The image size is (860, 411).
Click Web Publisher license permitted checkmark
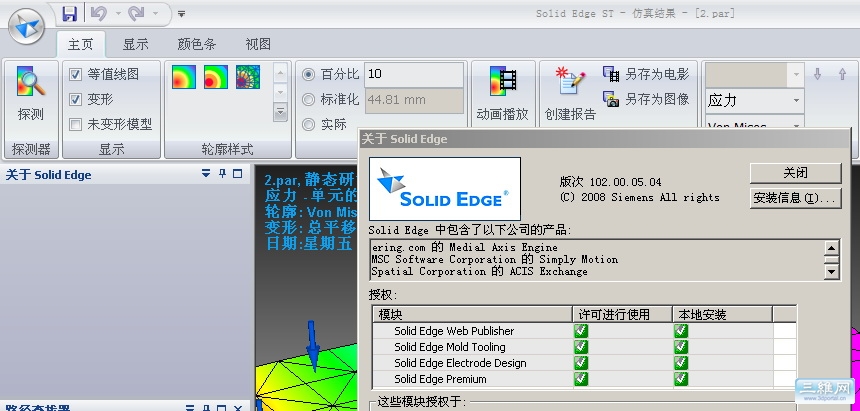click(x=581, y=331)
